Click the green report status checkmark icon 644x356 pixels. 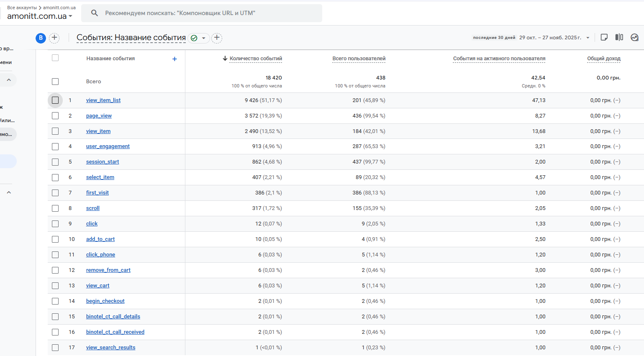pyautogui.click(x=194, y=38)
